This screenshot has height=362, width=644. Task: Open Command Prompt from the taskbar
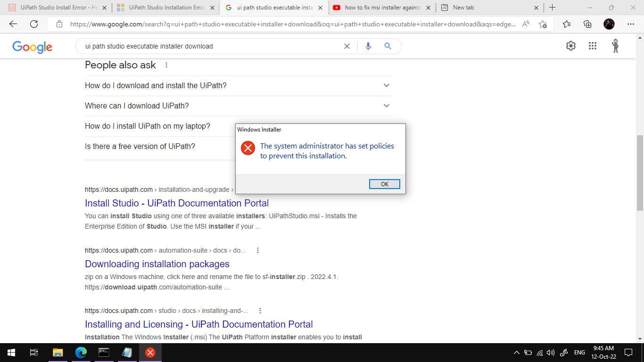click(x=104, y=353)
